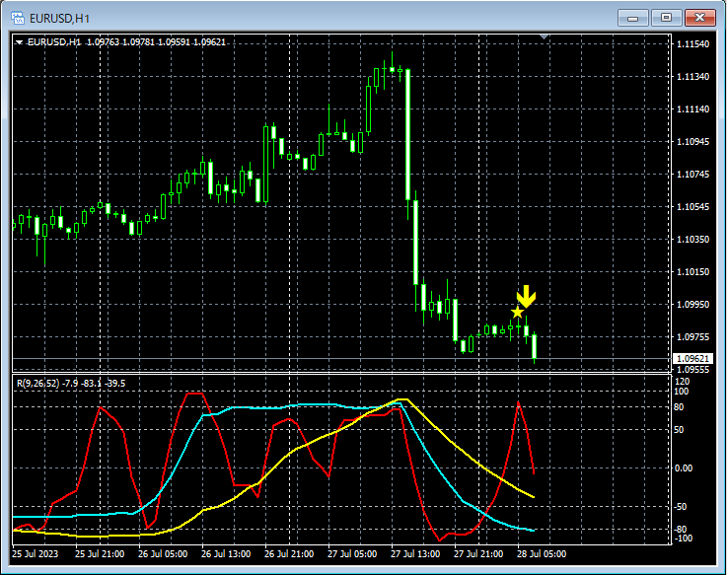Click the EURUSD,H1 OHLC values text
The image size is (728, 575).
156,42
